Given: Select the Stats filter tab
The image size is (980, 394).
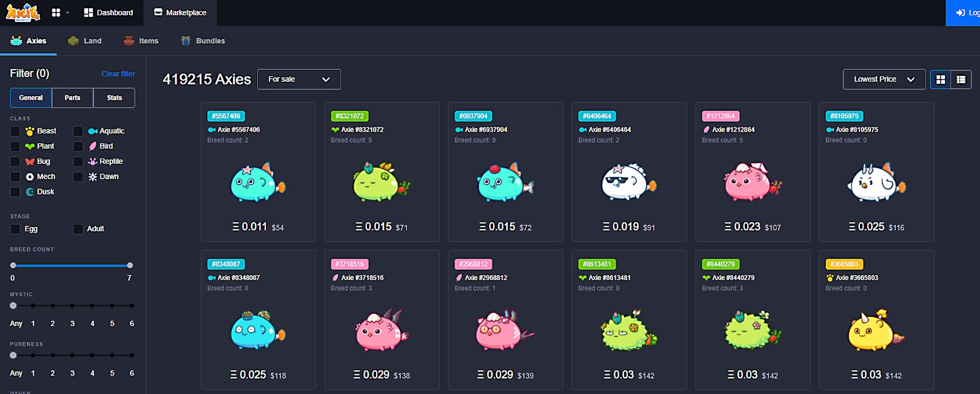Looking at the screenshot, I should [x=115, y=98].
